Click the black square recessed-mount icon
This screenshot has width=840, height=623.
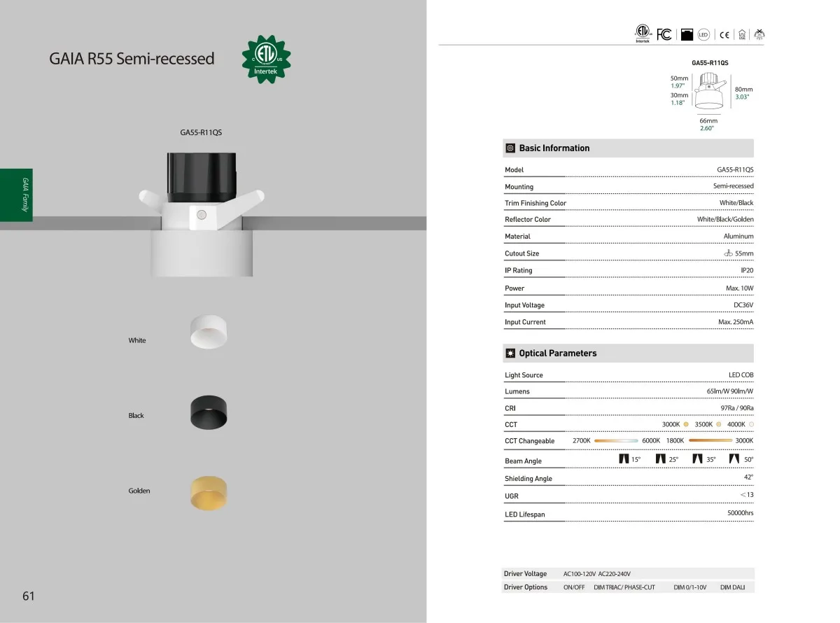(687, 34)
